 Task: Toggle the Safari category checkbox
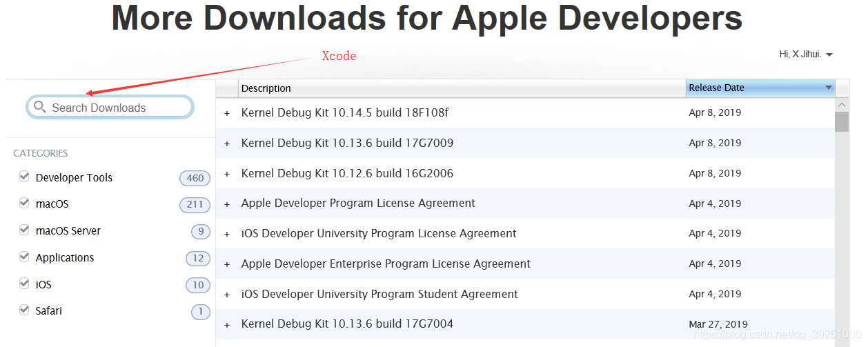(x=25, y=310)
